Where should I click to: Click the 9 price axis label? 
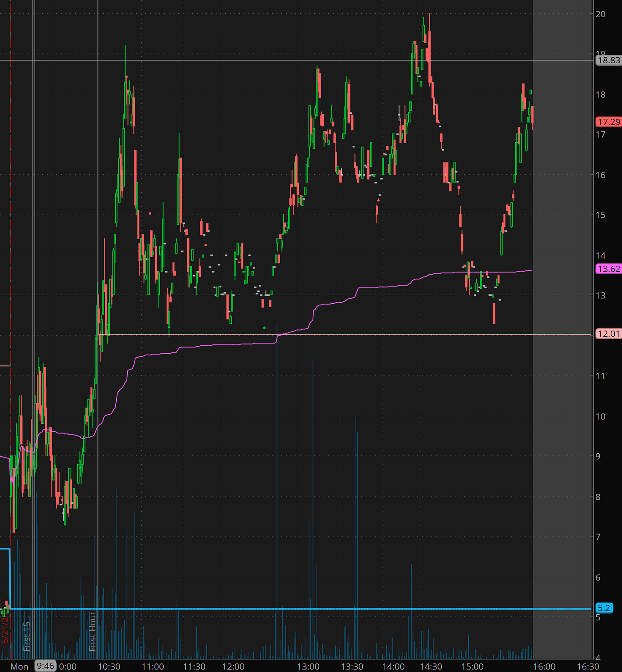[598, 456]
